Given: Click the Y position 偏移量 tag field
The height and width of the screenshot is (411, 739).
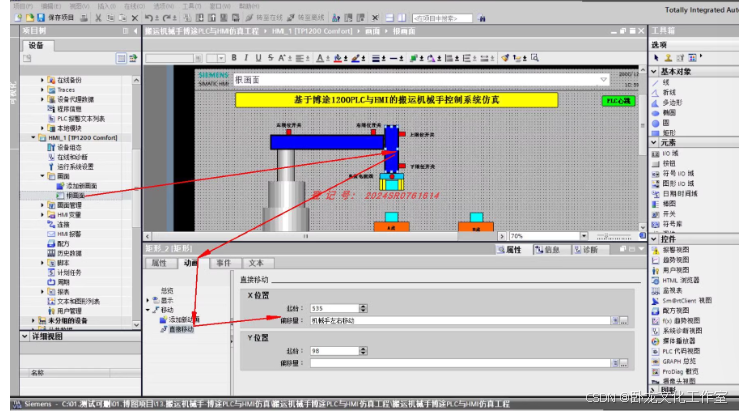Looking at the screenshot, I should [460, 363].
